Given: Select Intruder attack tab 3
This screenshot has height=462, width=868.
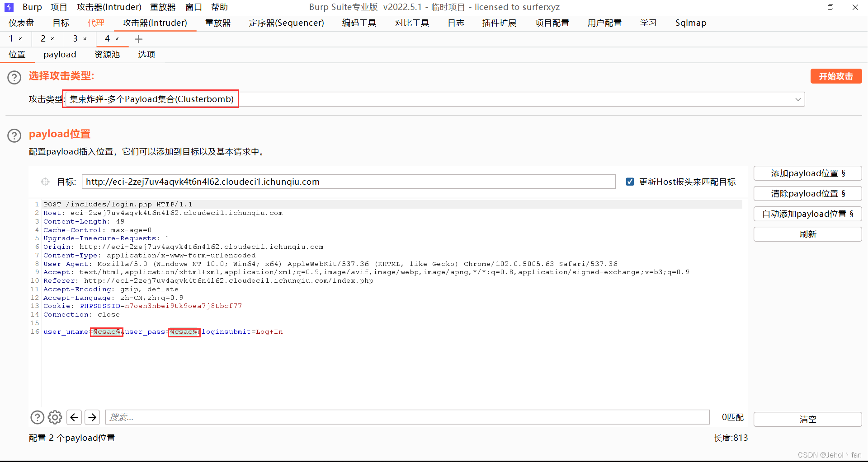Looking at the screenshot, I should 75,39.
